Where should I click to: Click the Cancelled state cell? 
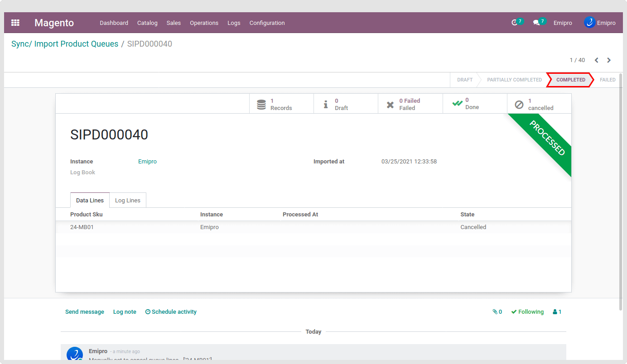[473, 227]
